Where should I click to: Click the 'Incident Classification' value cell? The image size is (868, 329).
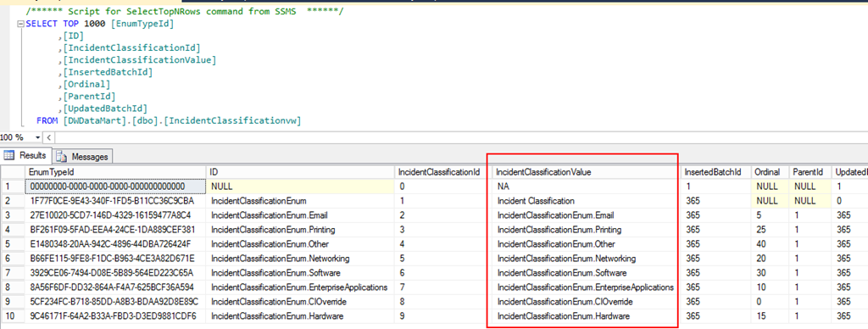coord(587,201)
